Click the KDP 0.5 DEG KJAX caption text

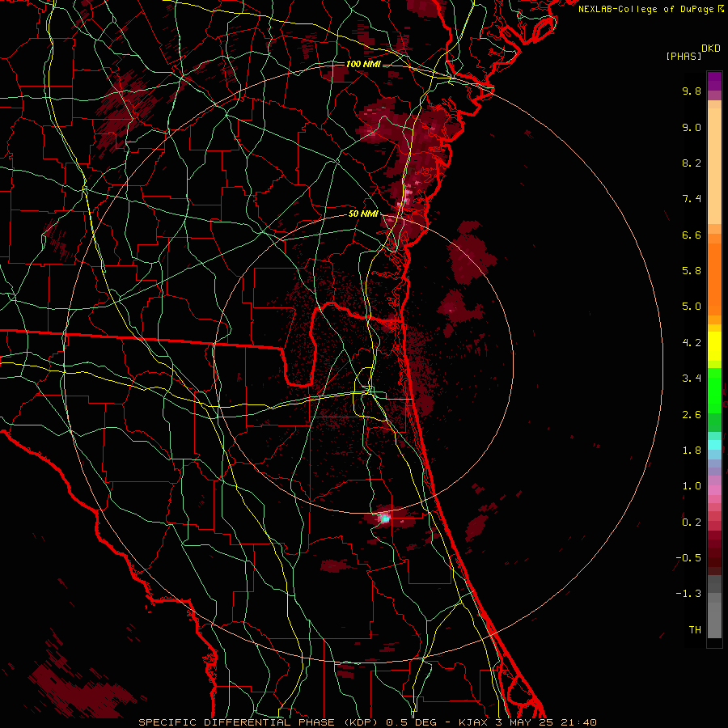click(x=367, y=722)
